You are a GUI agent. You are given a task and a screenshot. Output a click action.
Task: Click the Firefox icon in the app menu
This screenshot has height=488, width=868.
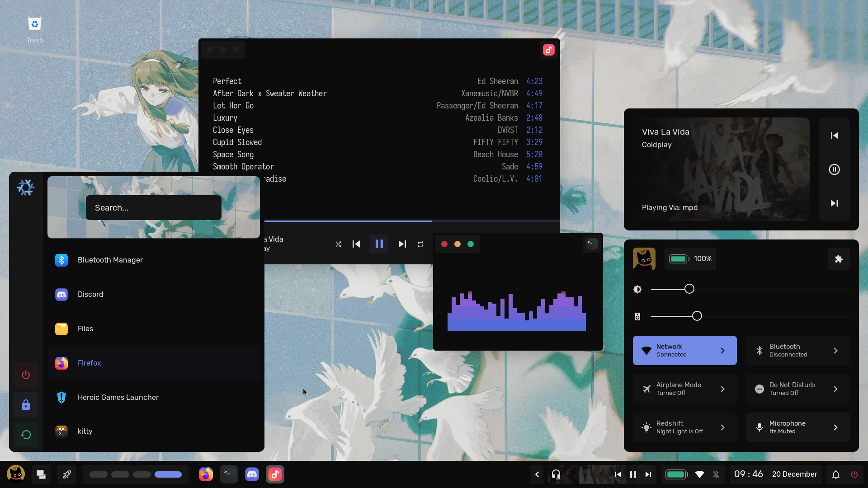coord(61,363)
